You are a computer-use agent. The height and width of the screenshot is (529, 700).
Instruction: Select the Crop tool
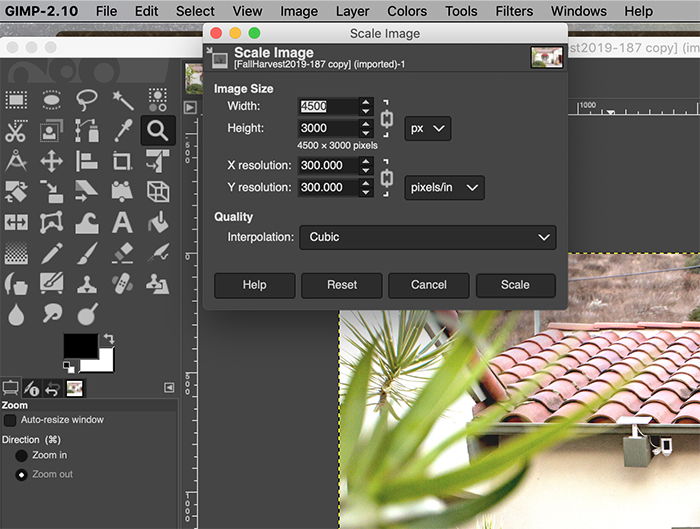click(x=122, y=161)
